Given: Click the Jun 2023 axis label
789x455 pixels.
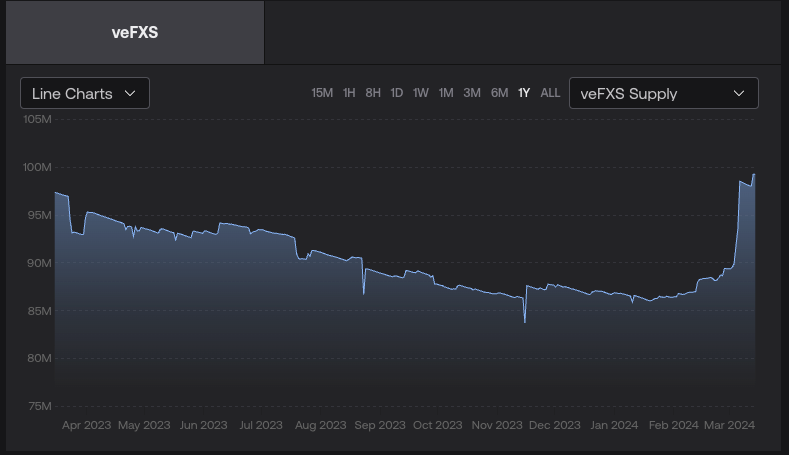Looking at the screenshot, I should pyautogui.click(x=203, y=425).
